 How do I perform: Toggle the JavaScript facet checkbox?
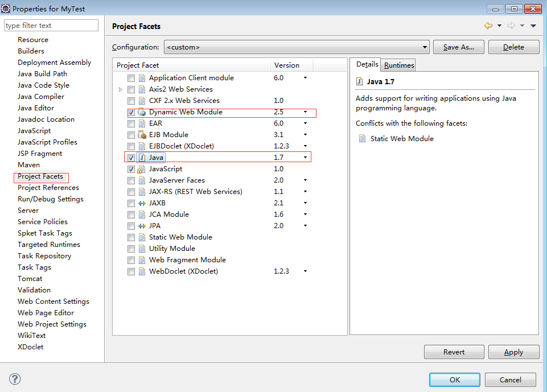(x=131, y=169)
